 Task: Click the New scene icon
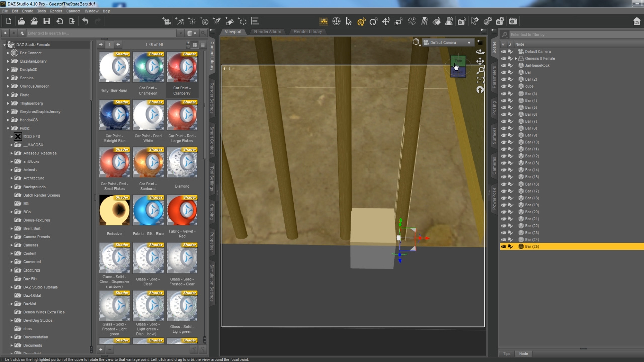(x=9, y=21)
